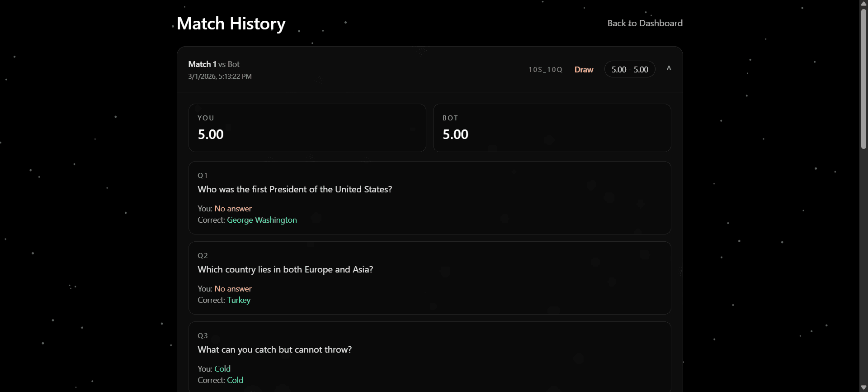Click the Match History page title
Viewport: 868px width, 392px height.
click(231, 24)
